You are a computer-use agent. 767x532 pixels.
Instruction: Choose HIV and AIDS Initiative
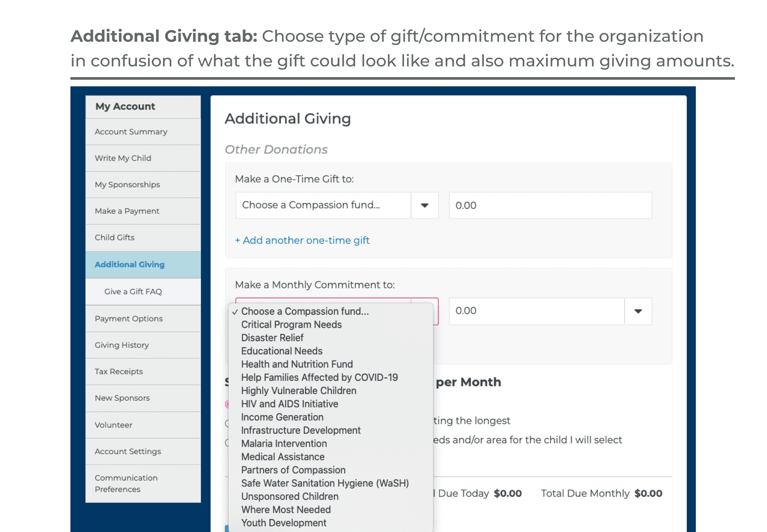pyautogui.click(x=331, y=404)
